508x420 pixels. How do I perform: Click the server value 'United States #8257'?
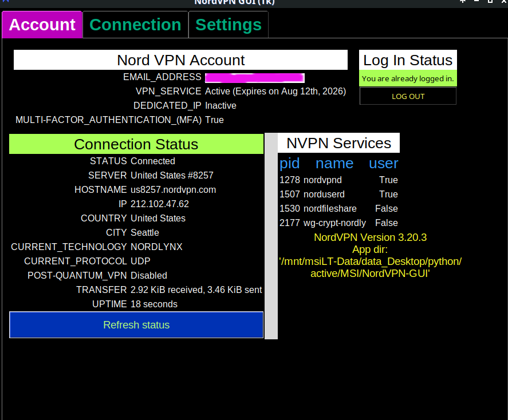[172, 175]
